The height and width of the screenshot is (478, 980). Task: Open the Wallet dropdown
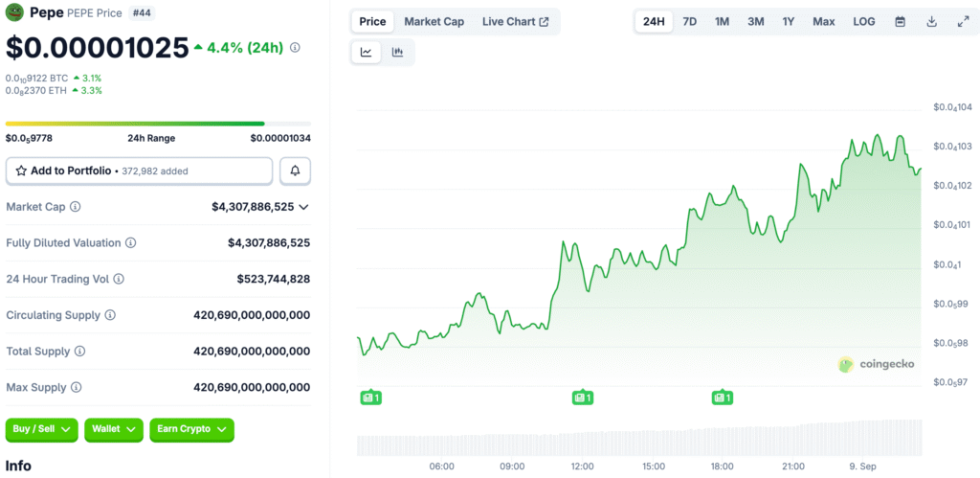pyautogui.click(x=114, y=430)
